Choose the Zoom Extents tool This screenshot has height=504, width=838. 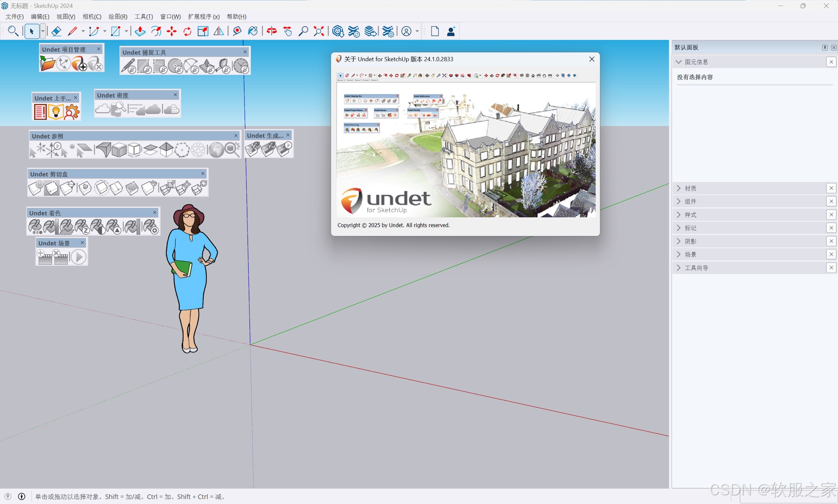point(319,31)
